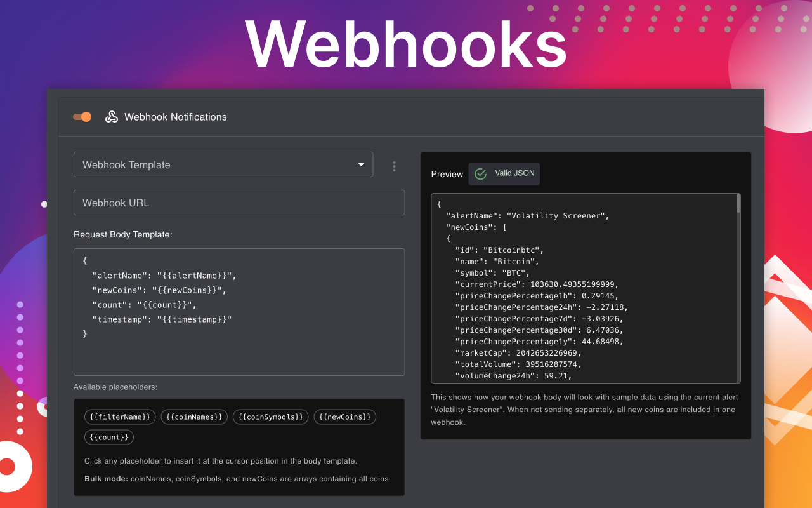
Task: Open the Webhook Template dropdown
Action: click(x=223, y=164)
